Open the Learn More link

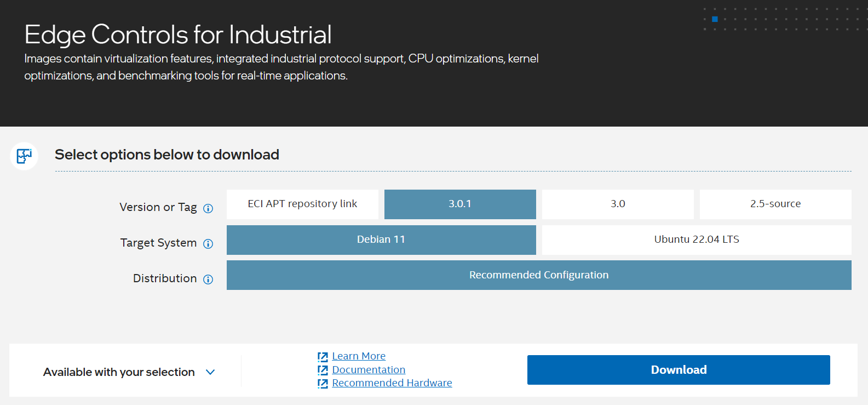[x=359, y=356]
